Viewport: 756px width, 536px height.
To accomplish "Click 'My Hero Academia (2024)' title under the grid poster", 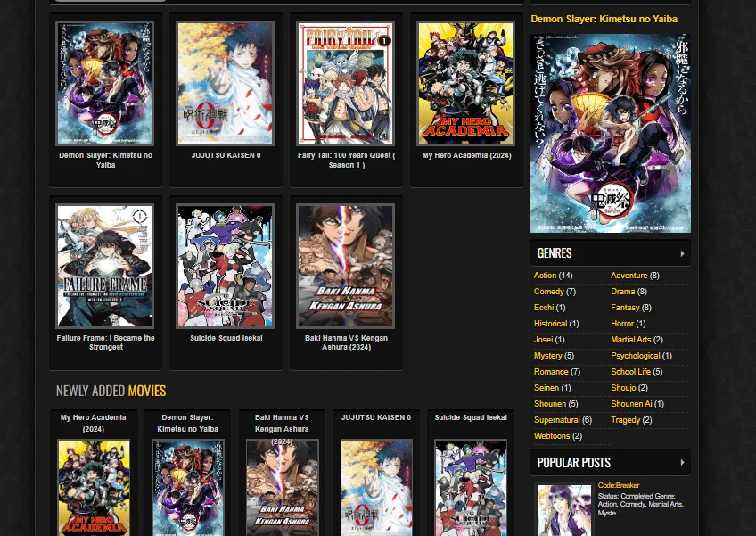I will (x=467, y=155).
